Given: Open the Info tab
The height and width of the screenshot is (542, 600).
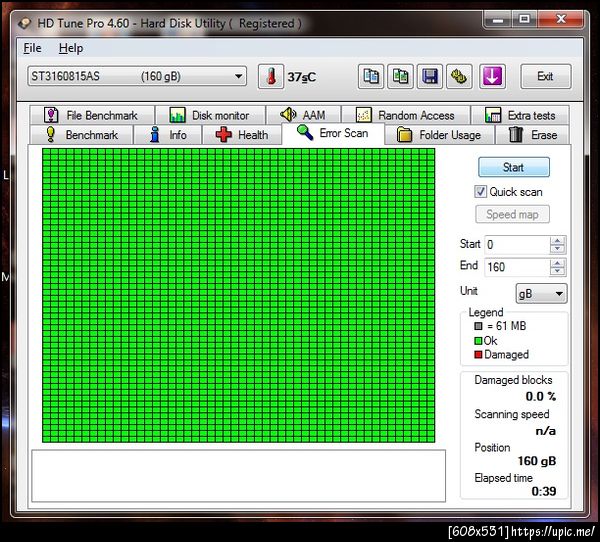Looking at the screenshot, I should [168, 135].
